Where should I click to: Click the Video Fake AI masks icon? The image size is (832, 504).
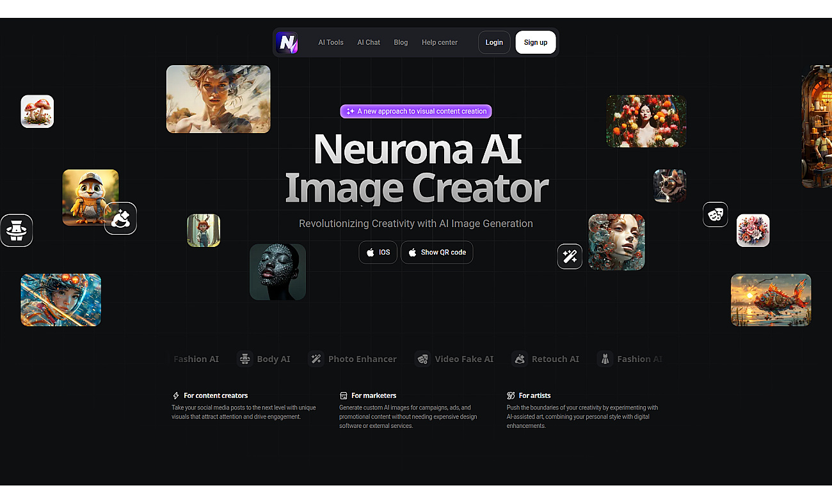tap(422, 359)
